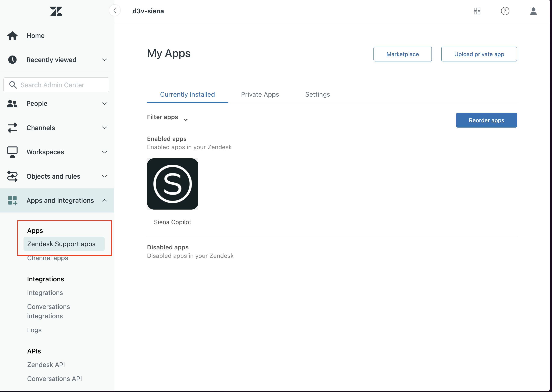Focus the Search Admin Center field
This screenshot has width=552, height=392.
[57, 85]
